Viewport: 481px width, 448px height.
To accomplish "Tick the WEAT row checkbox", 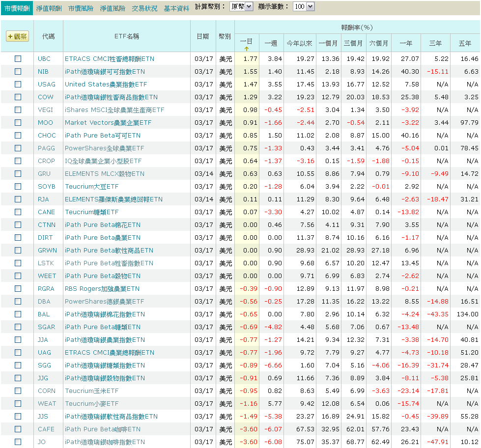I will [18, 403].
